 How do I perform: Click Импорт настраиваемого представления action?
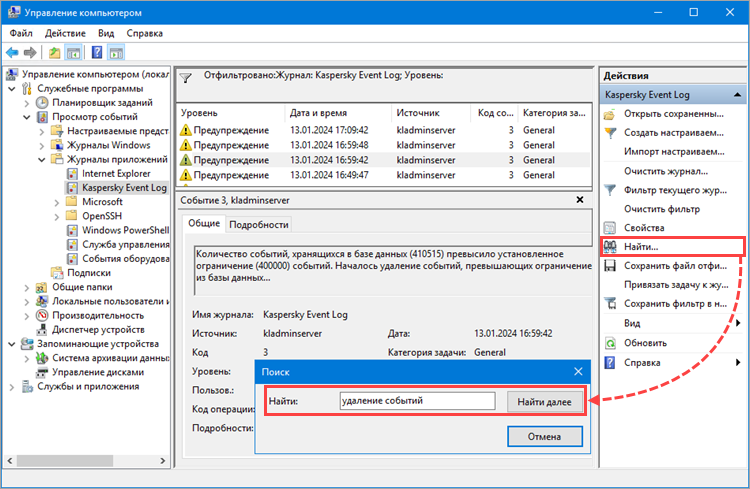click(x=674, y=152)
